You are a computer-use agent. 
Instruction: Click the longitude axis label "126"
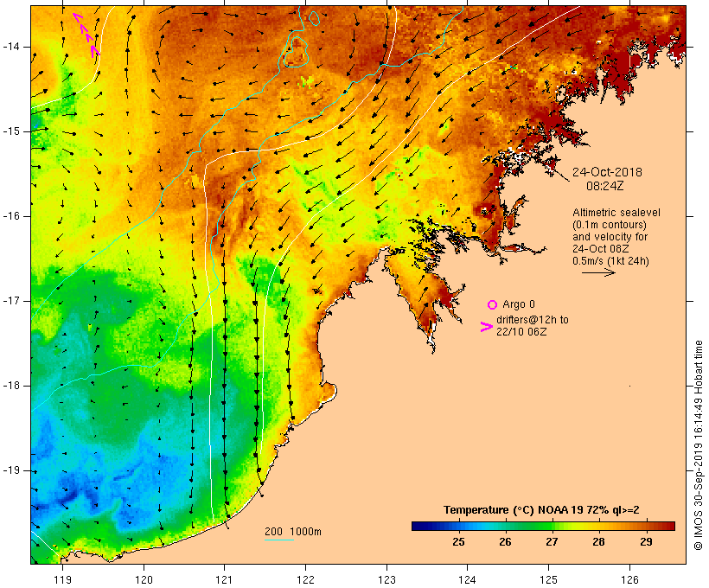pyautogui.click(x=629, y=579)
